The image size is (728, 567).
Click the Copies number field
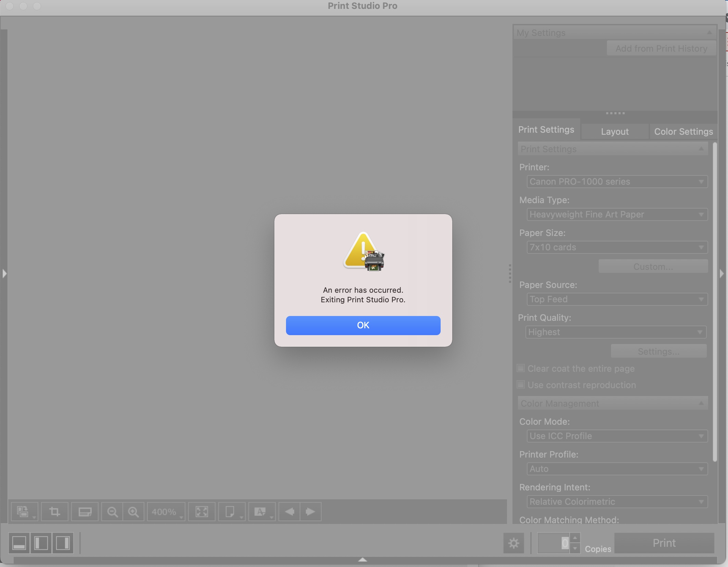553,543
